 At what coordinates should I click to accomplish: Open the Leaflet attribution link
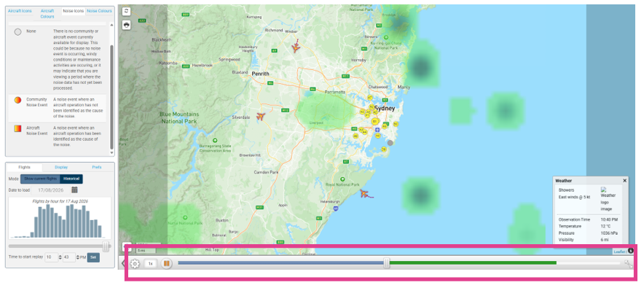coord(619,251)
